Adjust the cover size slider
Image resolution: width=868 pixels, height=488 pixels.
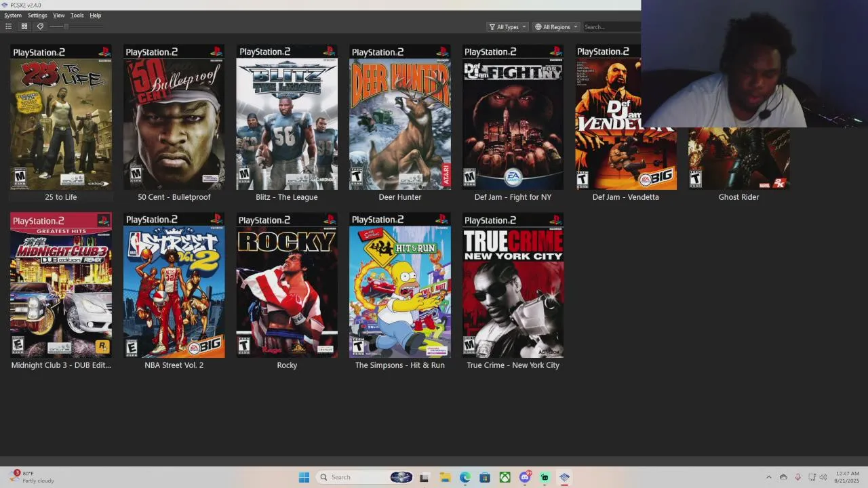tap(66, 26)
